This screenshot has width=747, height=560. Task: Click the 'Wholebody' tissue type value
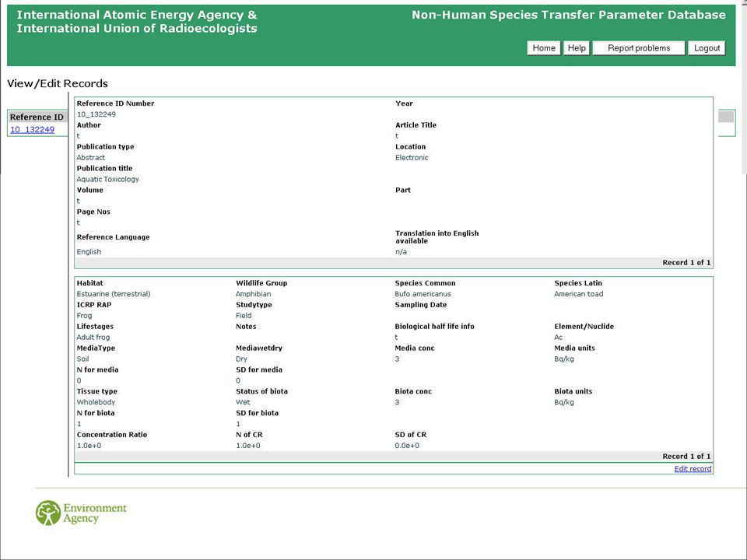point(96,402)
